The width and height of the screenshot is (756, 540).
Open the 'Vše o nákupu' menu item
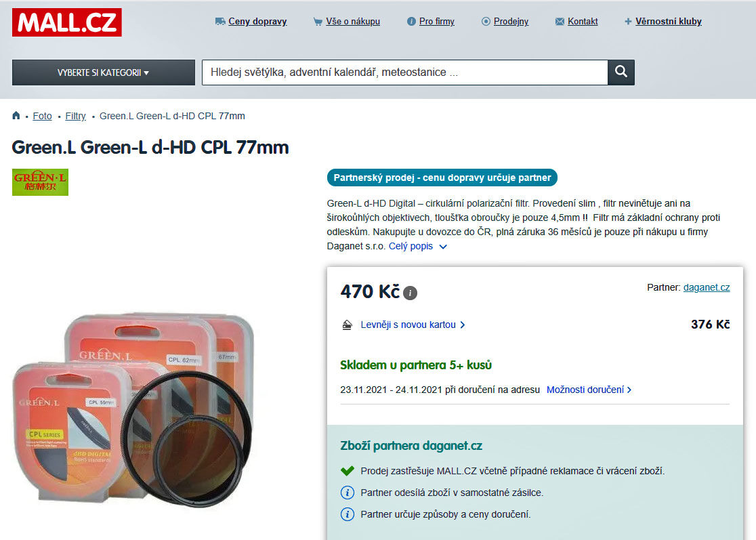(352, 22)
